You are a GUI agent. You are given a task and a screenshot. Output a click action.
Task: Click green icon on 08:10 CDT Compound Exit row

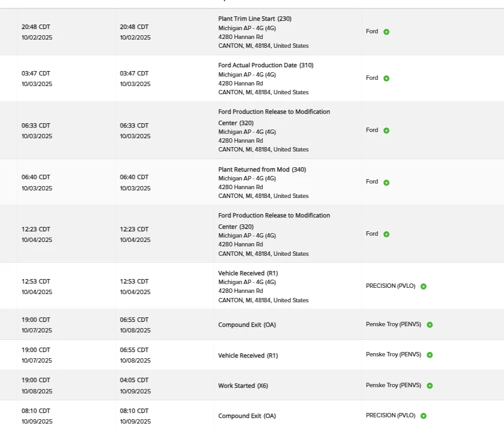coord(424,416)
